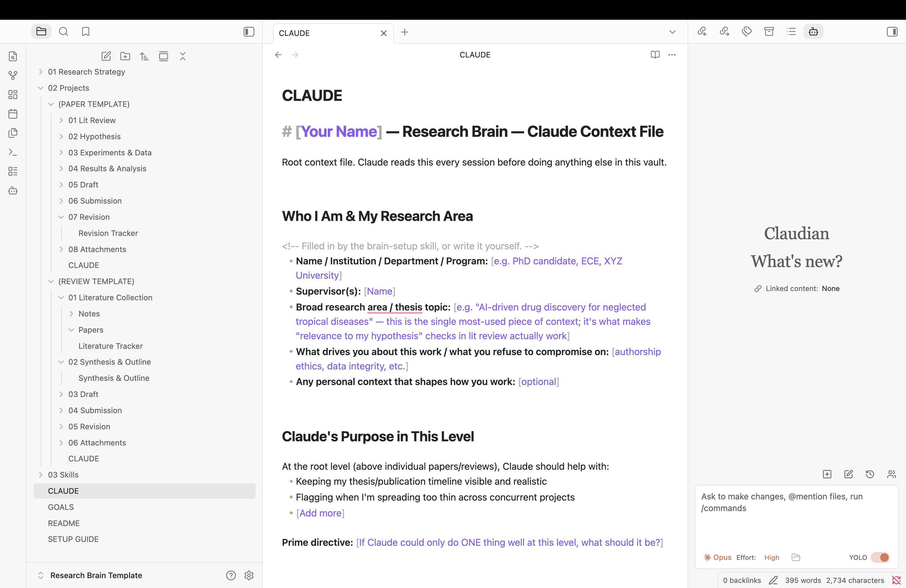Collapse the right sidebar
The image size is (906, 588).
coord(892,31)
